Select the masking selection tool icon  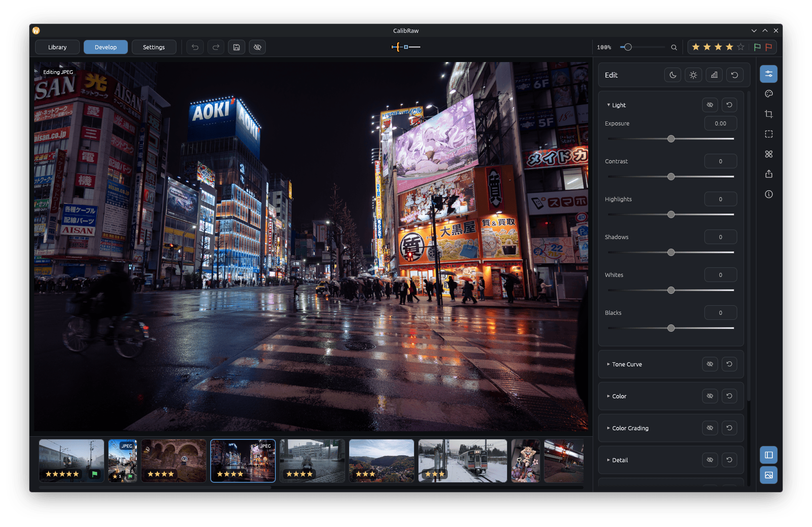tap(769, 134)
